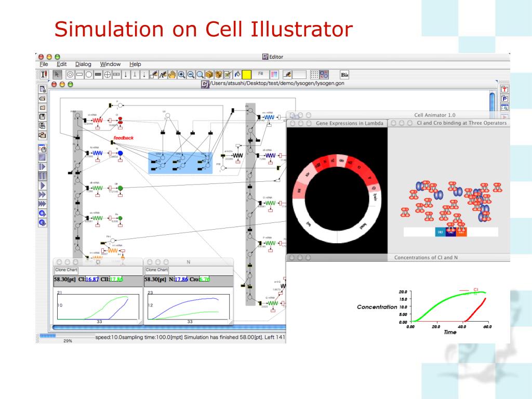Click the Bio button in toolbar

pos(344,75)
